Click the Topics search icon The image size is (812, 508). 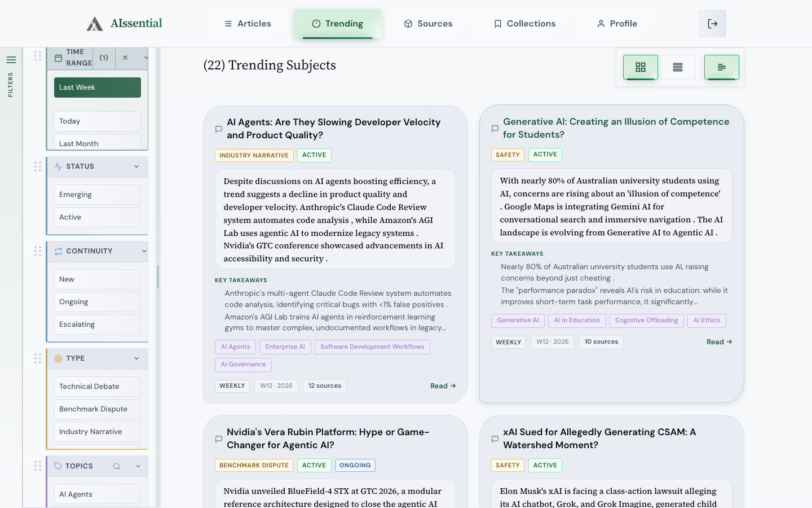tap(117, 466)
